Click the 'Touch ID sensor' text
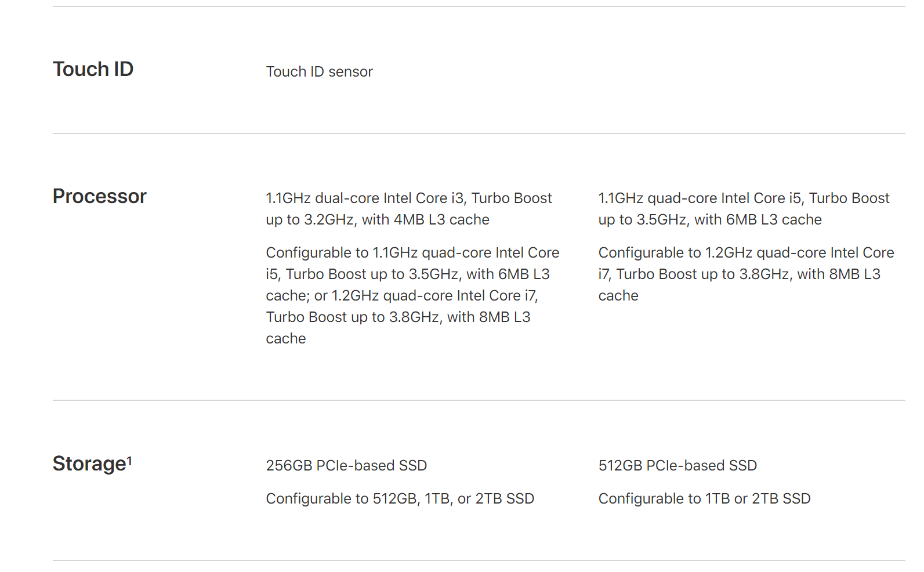The width and height of the screenshot is (924, 572). (319, 72)
